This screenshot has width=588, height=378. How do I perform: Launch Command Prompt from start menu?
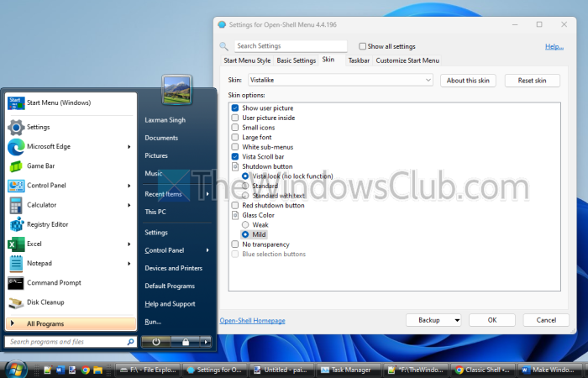(x=71, y=283)
